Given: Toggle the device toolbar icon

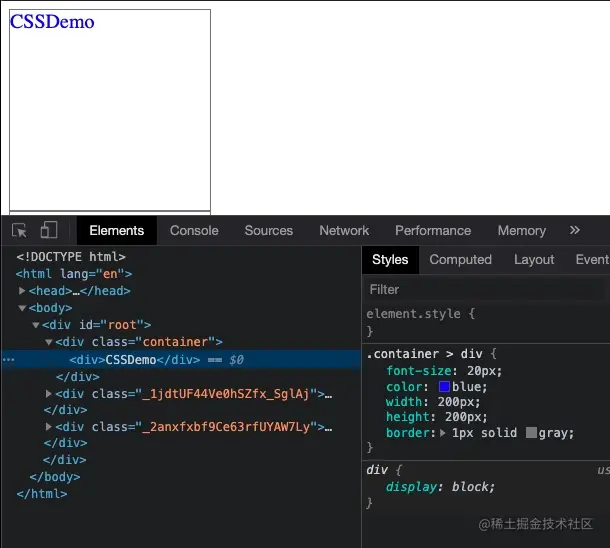Looking at the screenshot, I should pyautogui.click(x=49, y=230).
